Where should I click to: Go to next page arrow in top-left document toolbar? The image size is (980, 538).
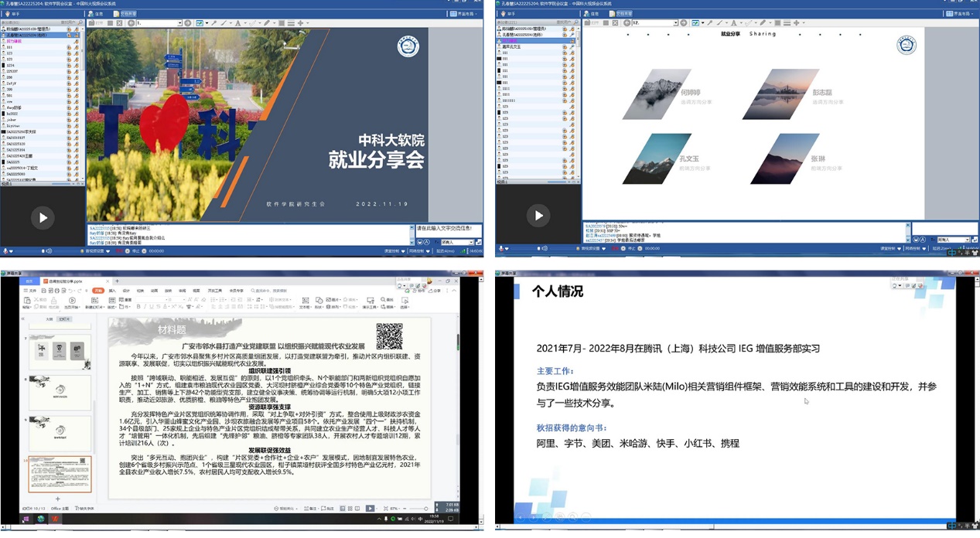point(188,23)
